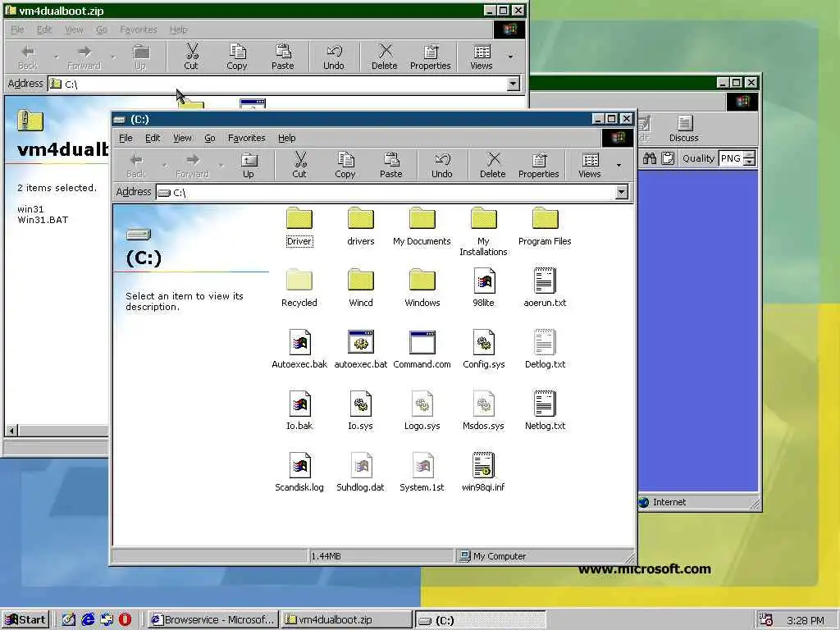Click the Quality stepper arrows
This screenshot has width=840, height=630.
750,158
